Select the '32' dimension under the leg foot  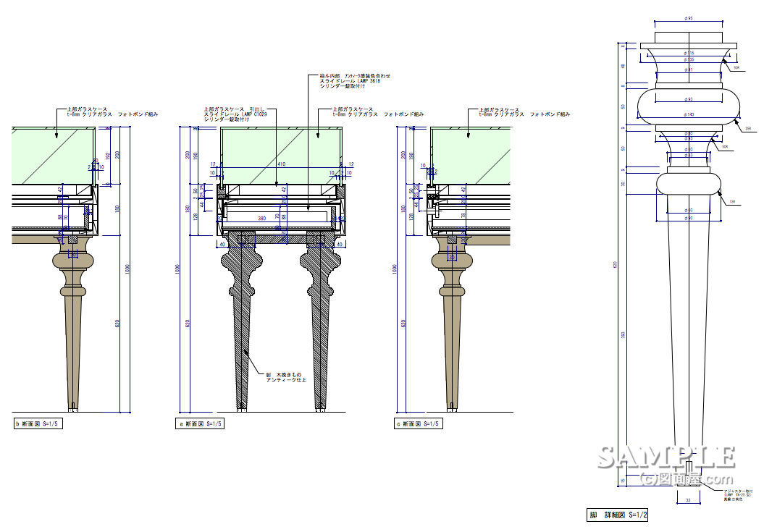point(688,500)
